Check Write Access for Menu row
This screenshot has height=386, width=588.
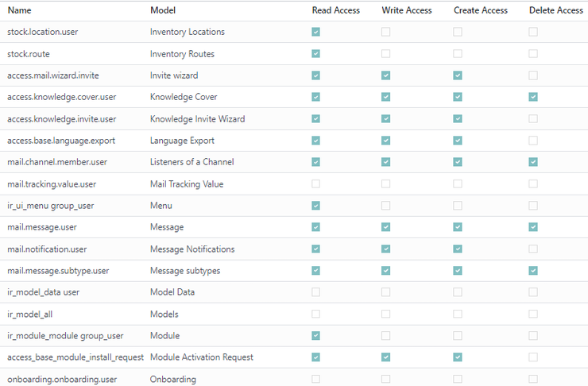point(385,206)
